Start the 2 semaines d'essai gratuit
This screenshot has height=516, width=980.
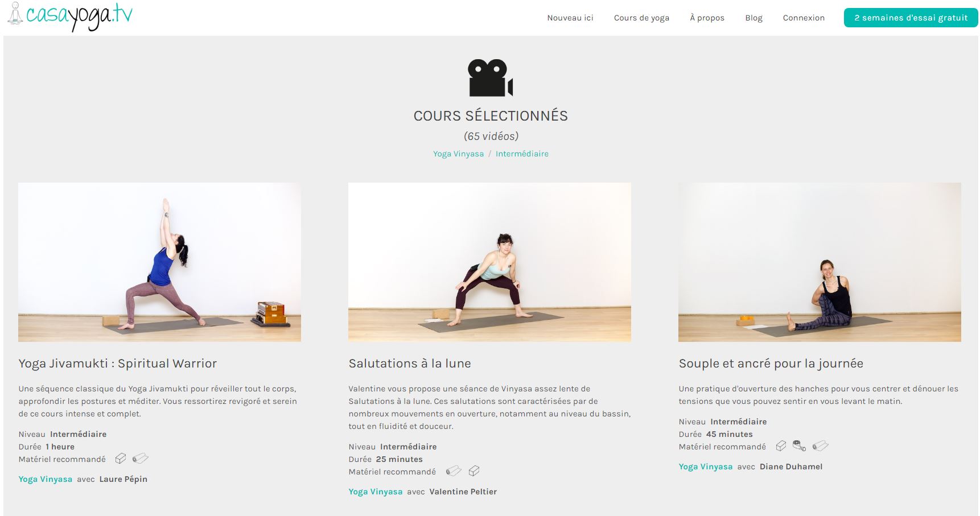tap(911, 18)
